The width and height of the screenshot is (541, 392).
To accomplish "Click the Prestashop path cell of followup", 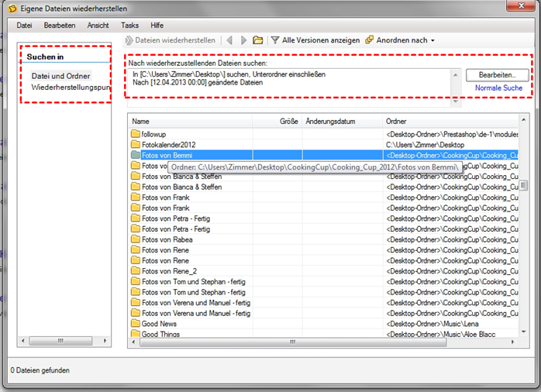I will 452,134.
